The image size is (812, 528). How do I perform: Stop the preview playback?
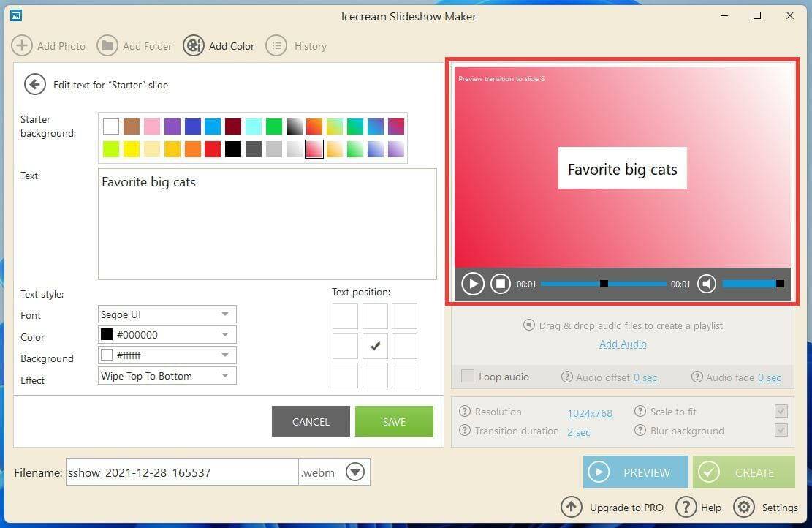click(500, 284)
